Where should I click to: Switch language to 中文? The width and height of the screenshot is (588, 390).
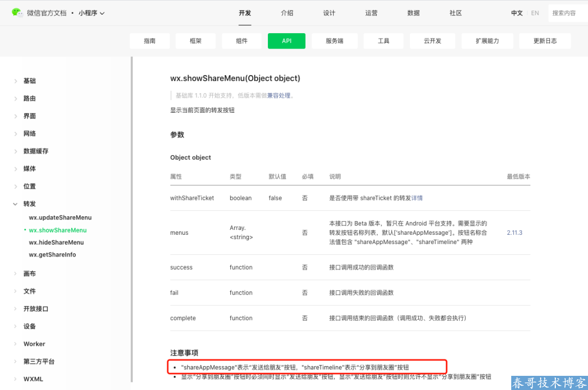[517, 13]
